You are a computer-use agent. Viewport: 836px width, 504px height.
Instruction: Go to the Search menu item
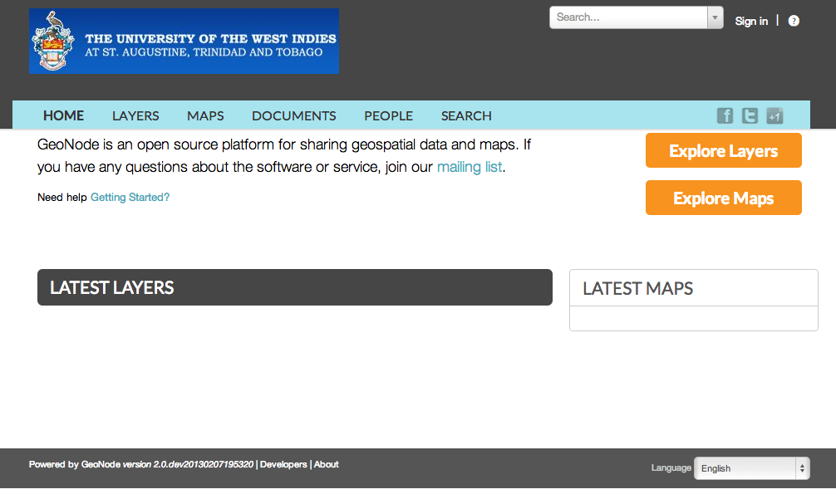click(x=466, y=115)
